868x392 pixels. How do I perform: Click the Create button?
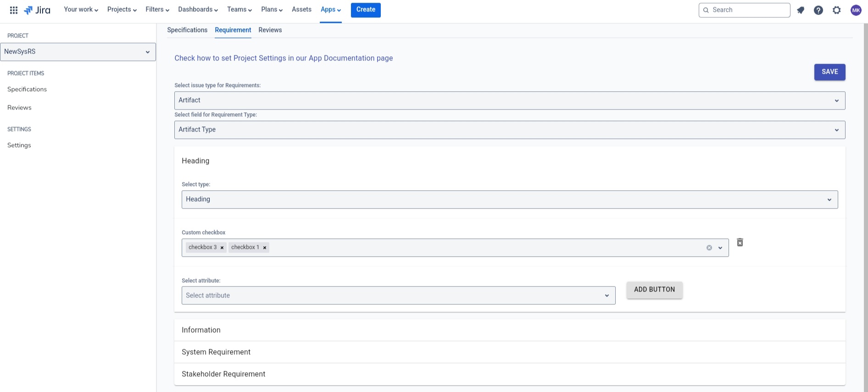click(x=366, y=10)
